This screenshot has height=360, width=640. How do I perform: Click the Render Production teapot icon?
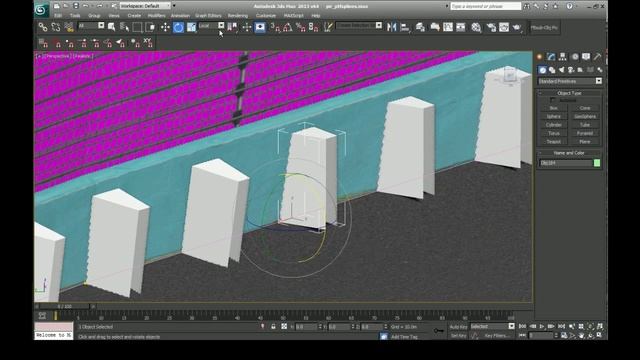pos(517,27)
